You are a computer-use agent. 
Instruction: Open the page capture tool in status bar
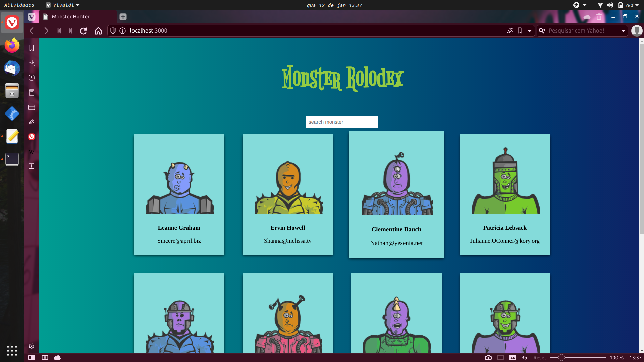tap(488, 358)
